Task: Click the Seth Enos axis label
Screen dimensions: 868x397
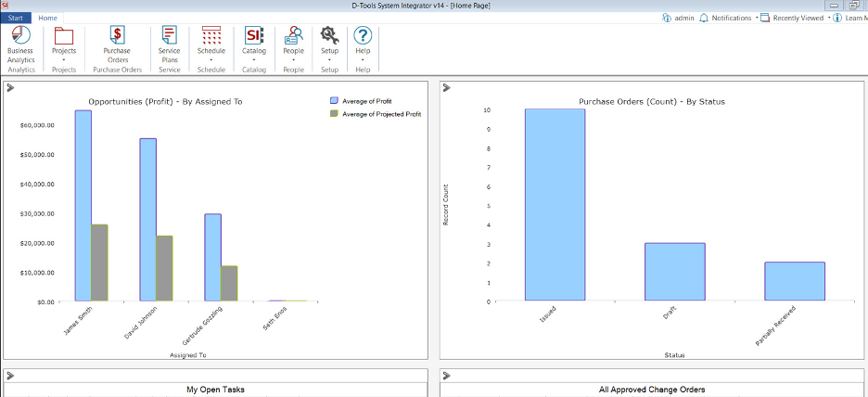Action: click(x=275, y=318)
